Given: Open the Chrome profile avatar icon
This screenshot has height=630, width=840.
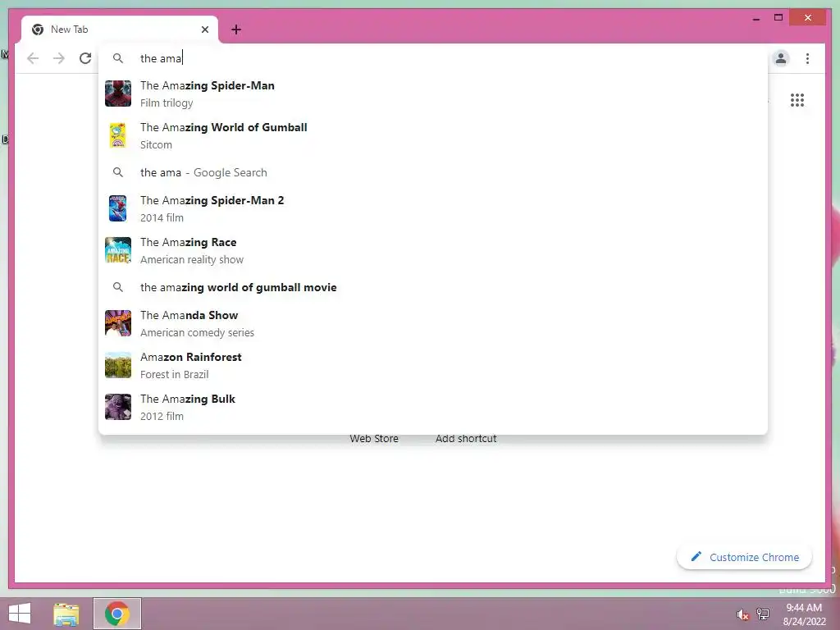Looking at the screenshot, I should pyautogui.click(x=781, y=58).
